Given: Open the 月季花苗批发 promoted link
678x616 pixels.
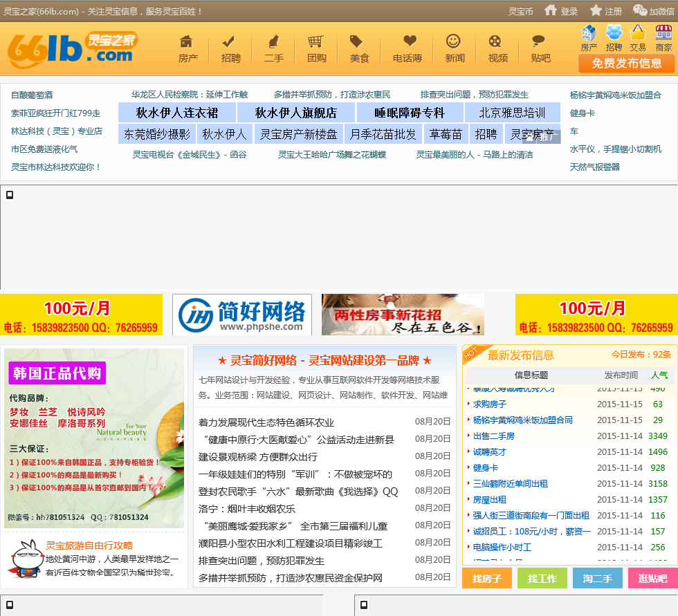Looking at the screenshot, I should [x=383, y=134].
